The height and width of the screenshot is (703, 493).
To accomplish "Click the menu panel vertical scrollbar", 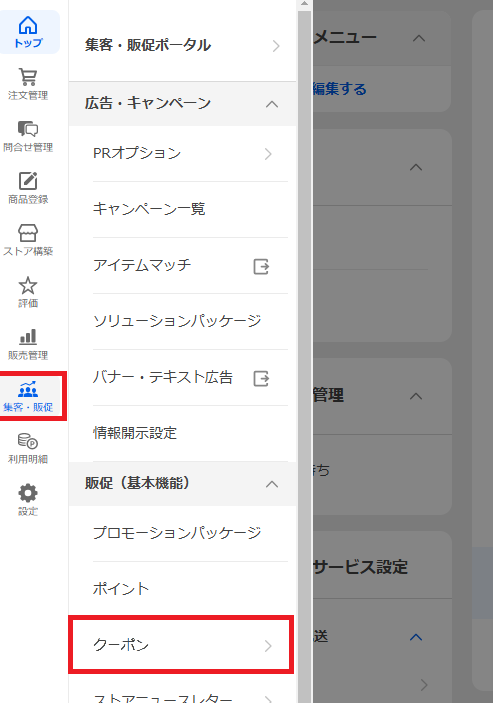I will pyautogui.click(x=305, y=352).
